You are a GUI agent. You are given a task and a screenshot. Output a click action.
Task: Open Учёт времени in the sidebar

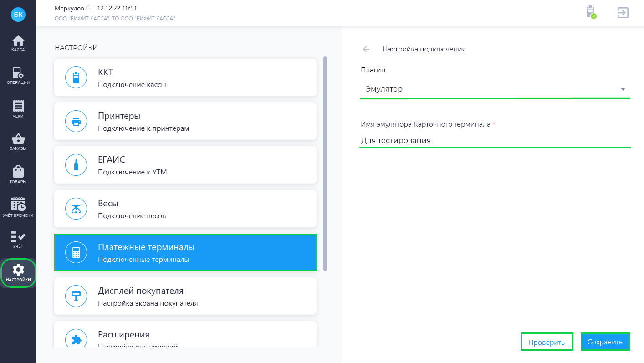(18, 207)
